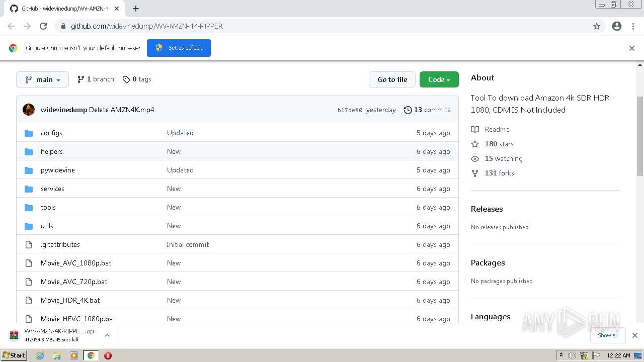Viewport: 644px width, 362px height.
Task: Click Show all downloads button
Action: pyautogui.click(x=608, y=335)
